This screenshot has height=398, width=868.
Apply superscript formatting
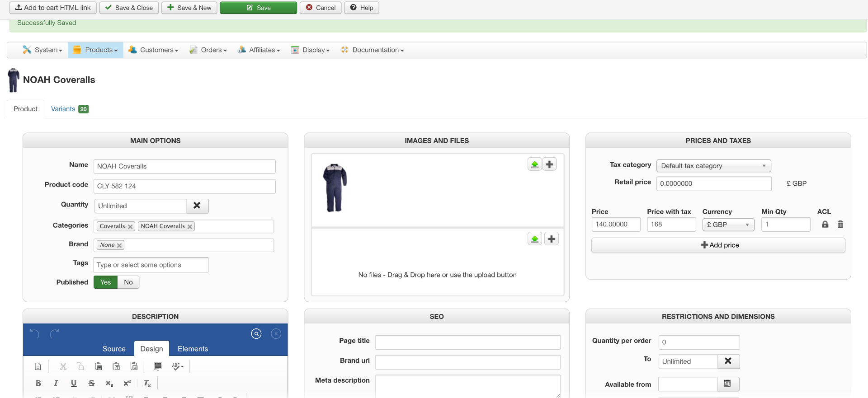point(127,384)
